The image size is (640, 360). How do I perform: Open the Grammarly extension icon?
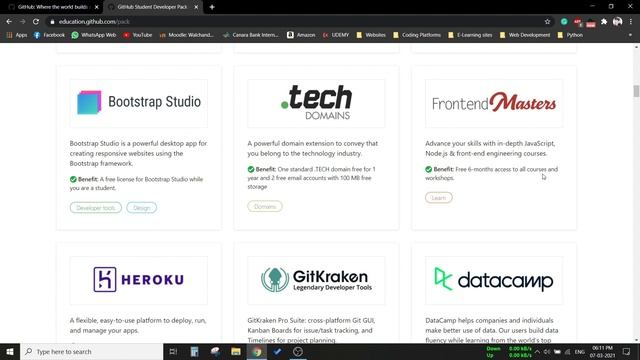click(x=564, y=22)
